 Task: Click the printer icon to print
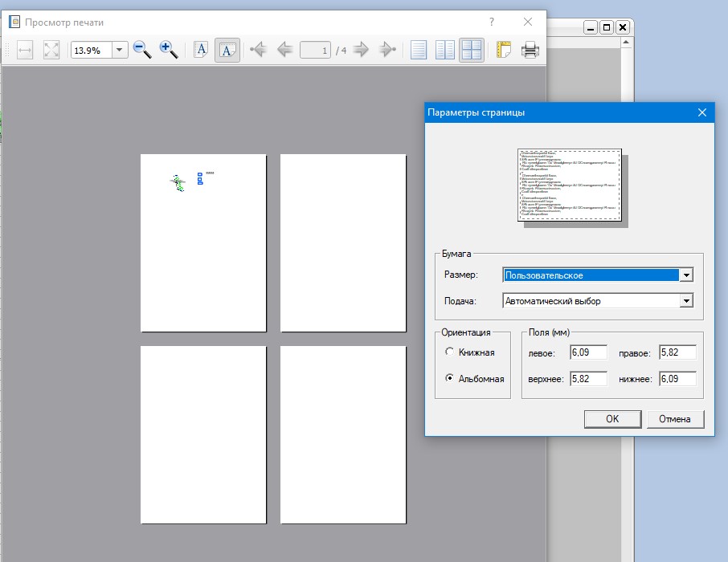[530, 50]
